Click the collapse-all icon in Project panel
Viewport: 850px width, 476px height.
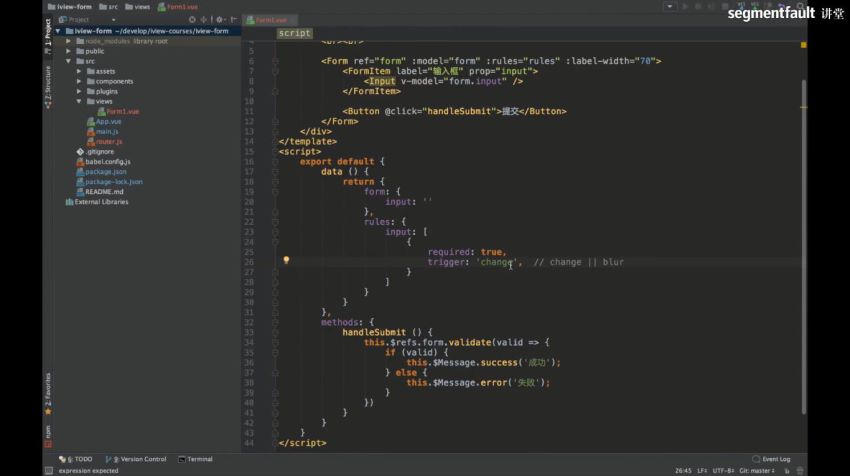[x=204, y=20]
